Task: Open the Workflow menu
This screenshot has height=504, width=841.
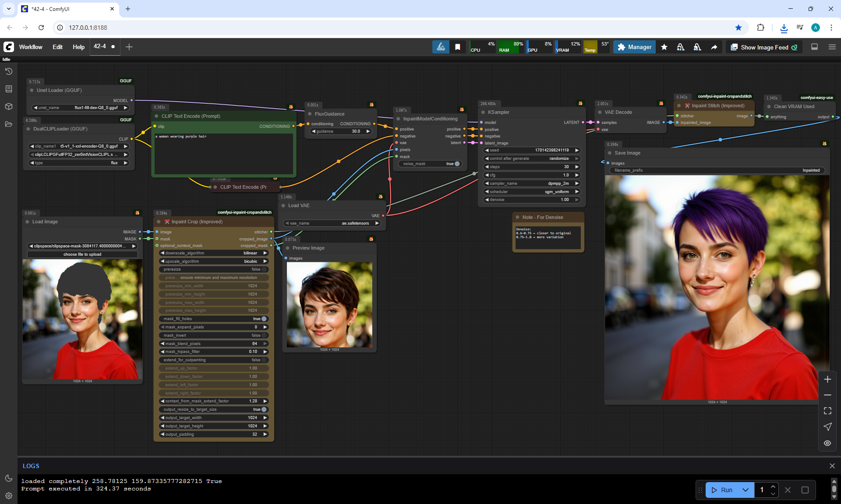Action: tap(31, 47)
